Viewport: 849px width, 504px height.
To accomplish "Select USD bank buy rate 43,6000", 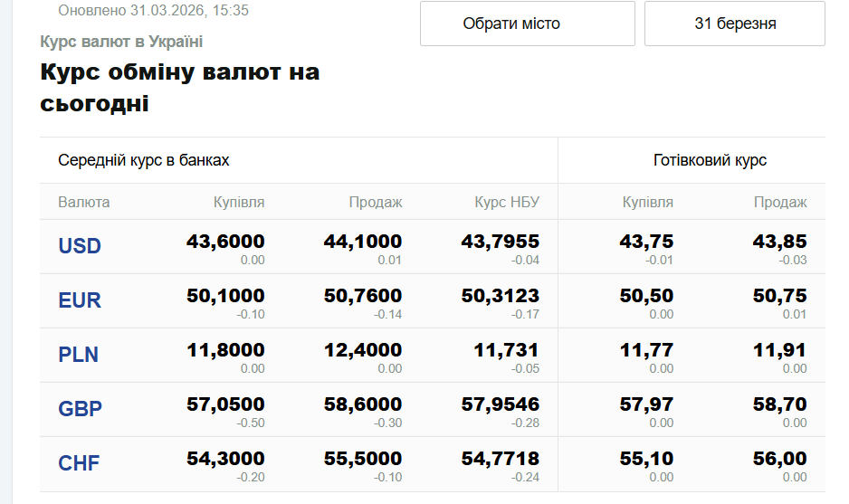I will coord(225,242).
